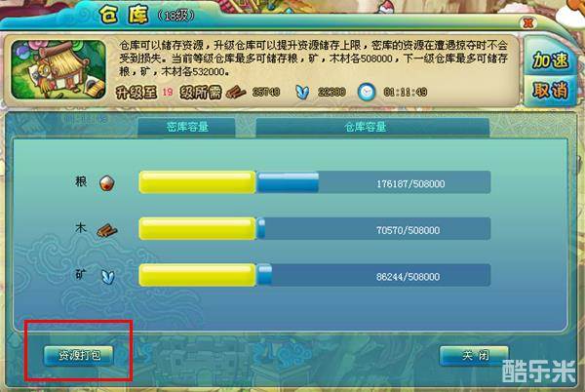585x392 pixels.
Task: Click the 资源打包 resource pack button
Action: click(x=79, y=356)
